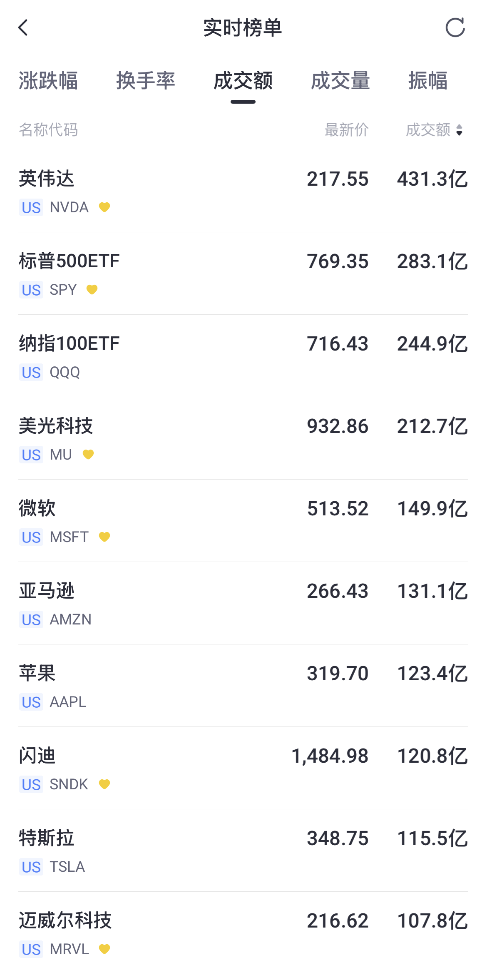Toggle sort order on 成交额 column

click(x=435, y=130)
